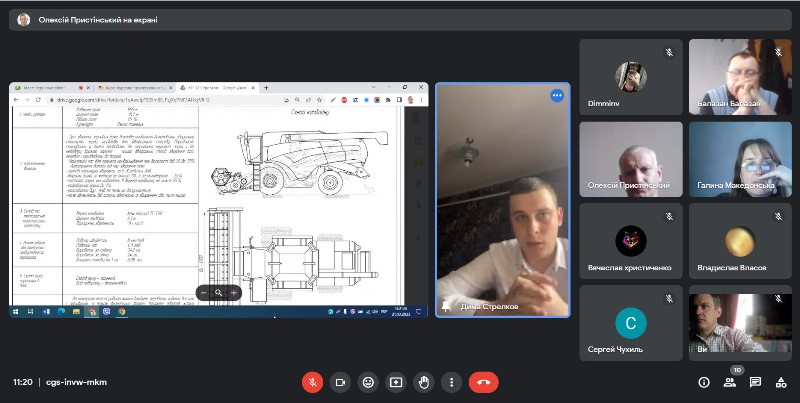This screenshot has width=800, height=403.
Task: Unmute the microphone in the call controls
Action: click(x=313, y=382)
